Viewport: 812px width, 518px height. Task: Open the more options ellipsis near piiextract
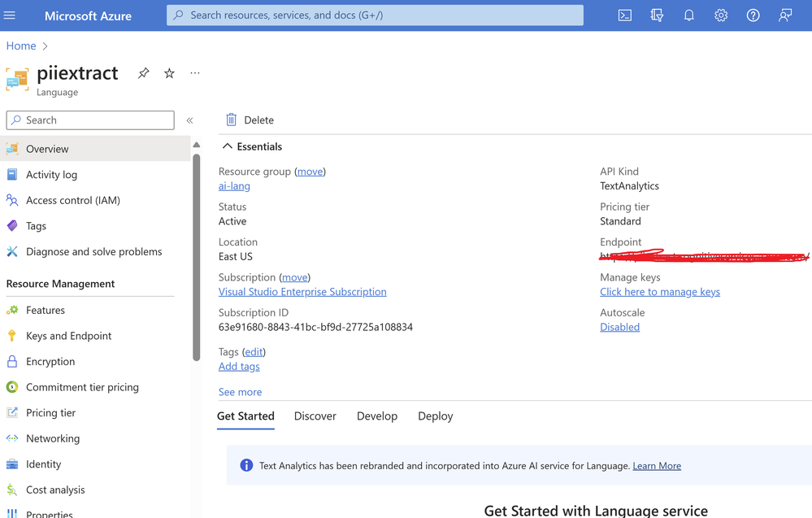tap(195, 73)
